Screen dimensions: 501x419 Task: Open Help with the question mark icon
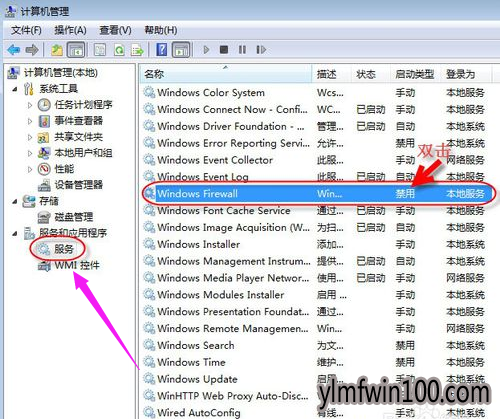162,50
